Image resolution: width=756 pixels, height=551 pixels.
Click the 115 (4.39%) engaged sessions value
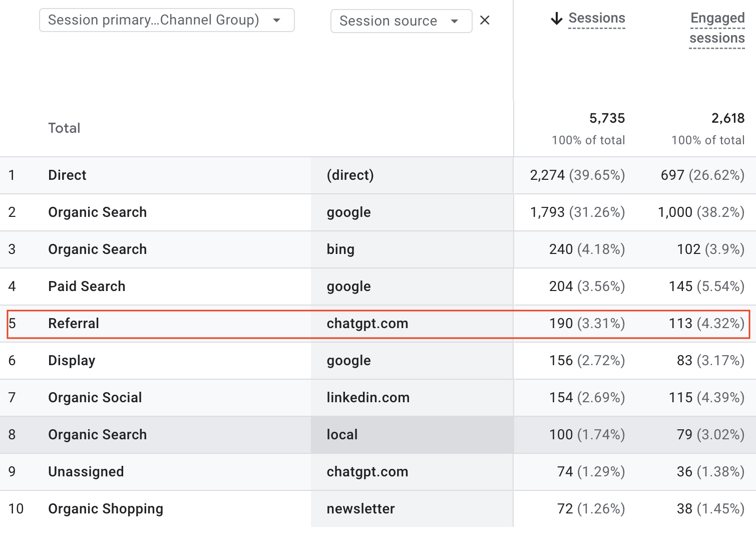tap(707, 398)
